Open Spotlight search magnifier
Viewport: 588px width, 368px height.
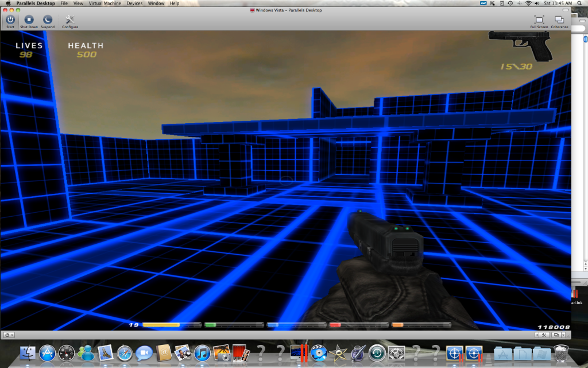pos(579,3)
